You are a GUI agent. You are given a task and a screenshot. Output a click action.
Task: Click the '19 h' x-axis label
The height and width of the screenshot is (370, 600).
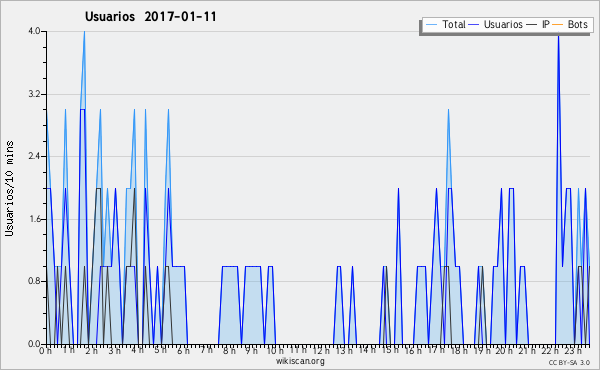point(481,350)
